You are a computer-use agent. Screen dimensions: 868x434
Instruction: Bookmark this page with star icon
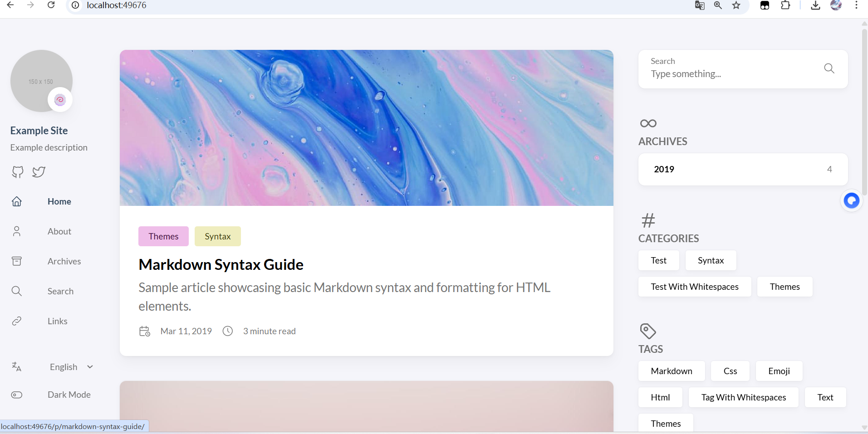click(x=736, y=5)
